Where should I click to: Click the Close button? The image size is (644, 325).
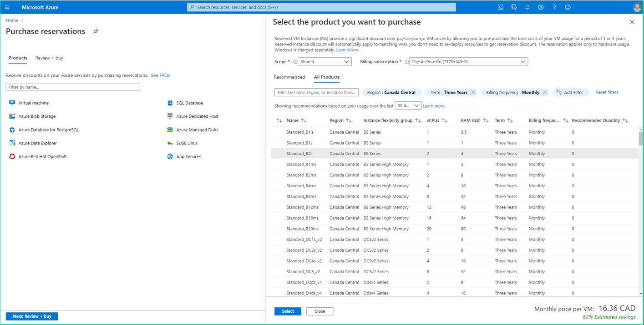pyautogui.click(x=319, y=311)
